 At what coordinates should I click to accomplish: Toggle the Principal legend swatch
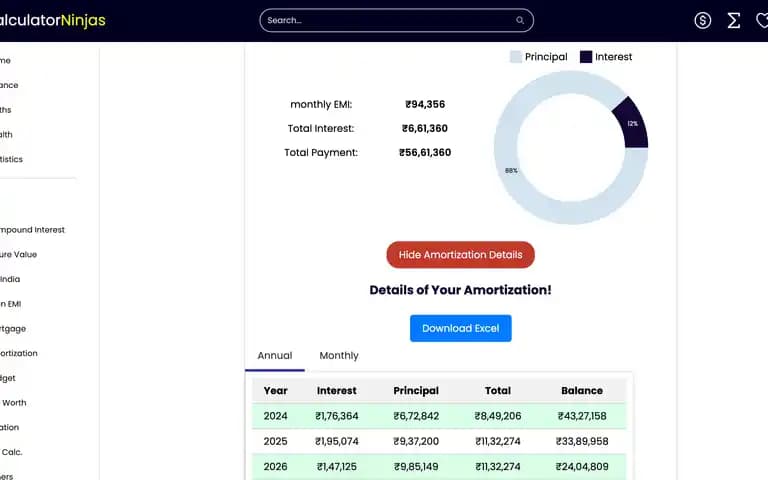click(x=515, y=57)
